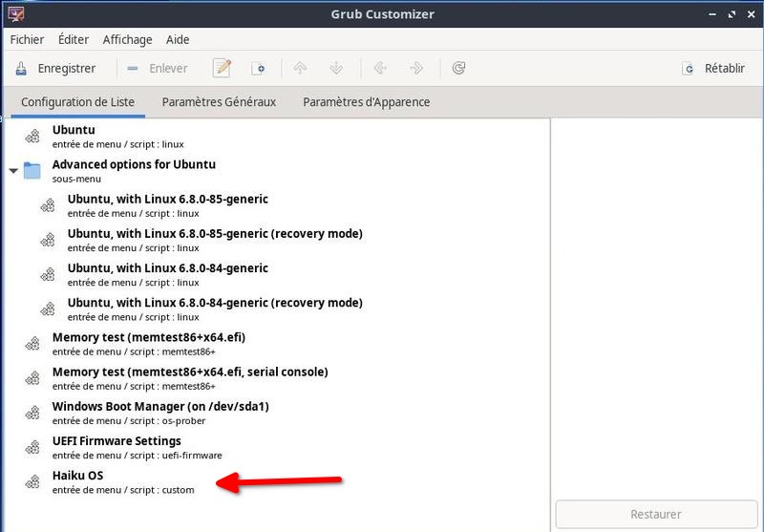Screen dimensions: 764x532
Task: Open the Éditer menu
Action: [x=74, y=39]
